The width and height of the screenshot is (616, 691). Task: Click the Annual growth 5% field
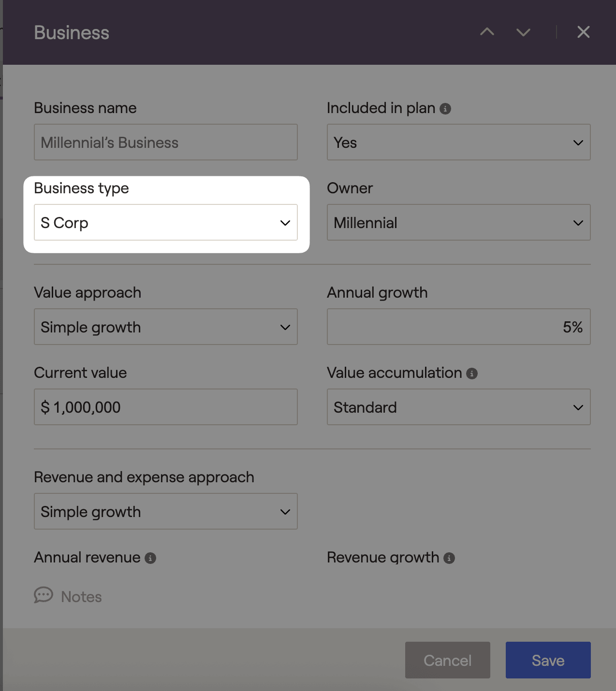(458, 327)
